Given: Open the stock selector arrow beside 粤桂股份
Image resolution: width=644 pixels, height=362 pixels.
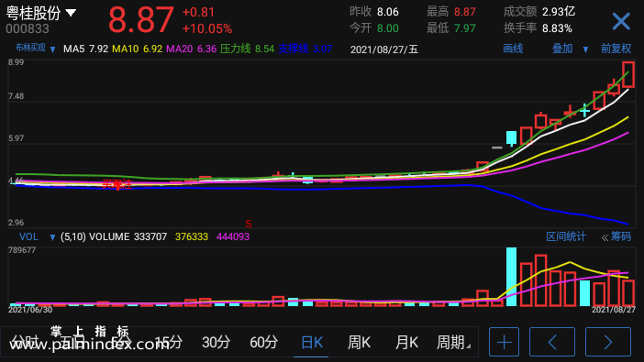Looking at the screenshot, I should click(71, 13).
